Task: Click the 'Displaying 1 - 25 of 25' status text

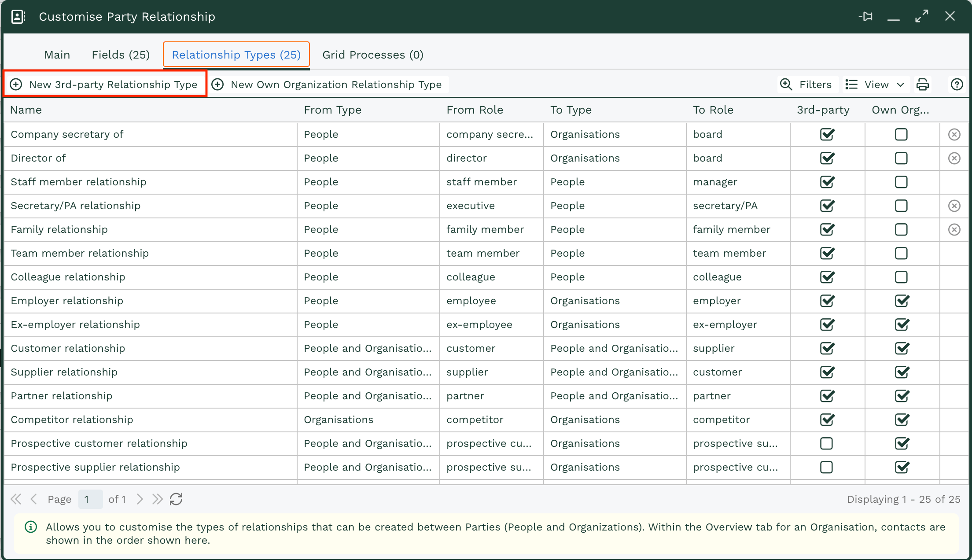Action: click(x=903, y=499)
